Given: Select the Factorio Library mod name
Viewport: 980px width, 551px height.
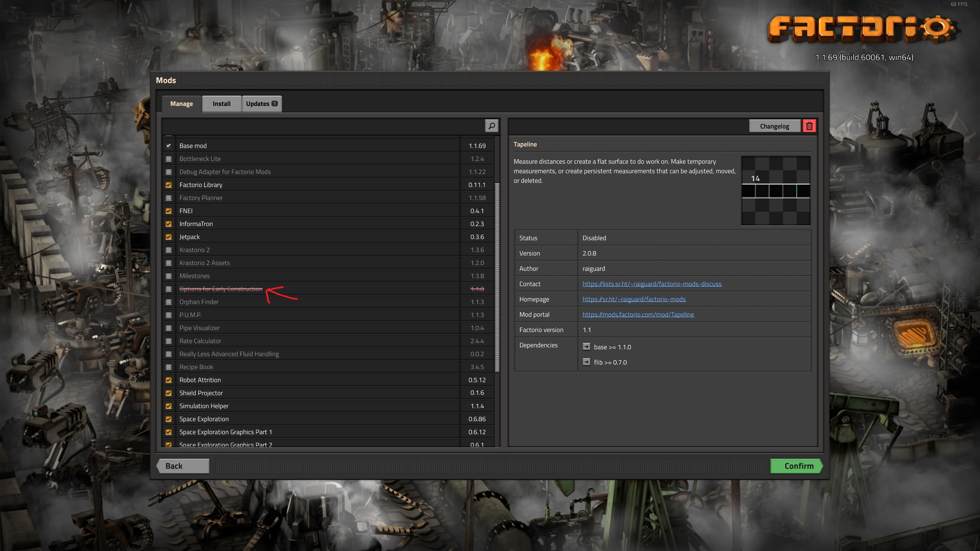Looking at the screenshot, I should point(201,185).
